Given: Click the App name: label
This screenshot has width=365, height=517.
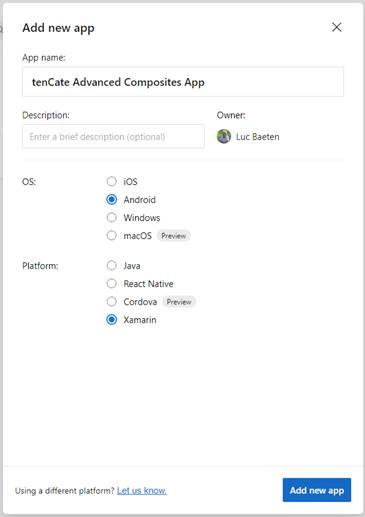Looking at the screenshot, I should 44,58.
